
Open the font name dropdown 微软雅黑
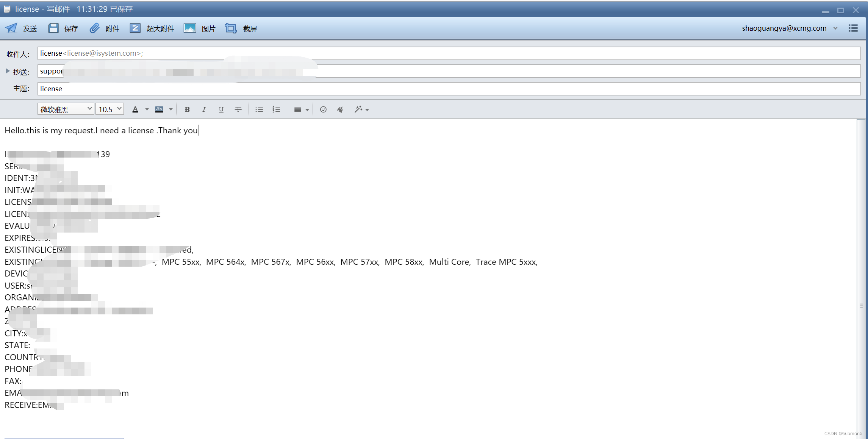point(66,109)
